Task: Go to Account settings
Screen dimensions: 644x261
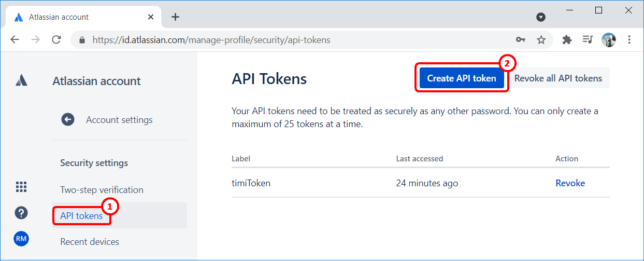Action: [x=119, y=120]
